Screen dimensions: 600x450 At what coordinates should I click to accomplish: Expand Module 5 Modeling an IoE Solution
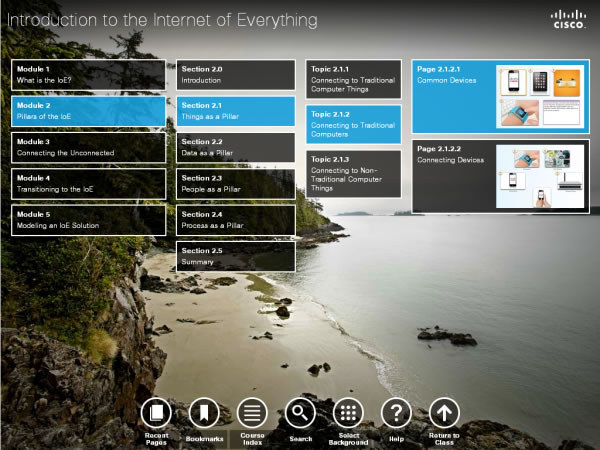click(88, 220)
